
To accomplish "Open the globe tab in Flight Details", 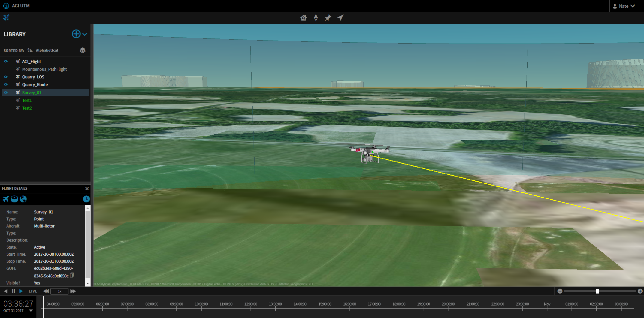I will 23,199.
